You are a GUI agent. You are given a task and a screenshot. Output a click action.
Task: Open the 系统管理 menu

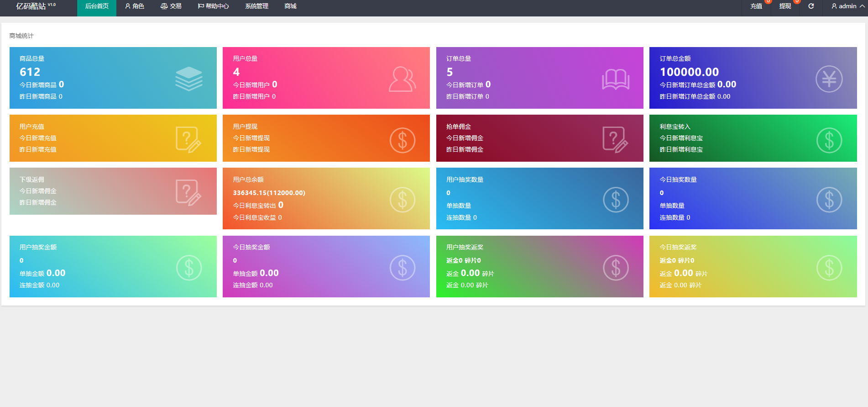(x=256, y=6)
